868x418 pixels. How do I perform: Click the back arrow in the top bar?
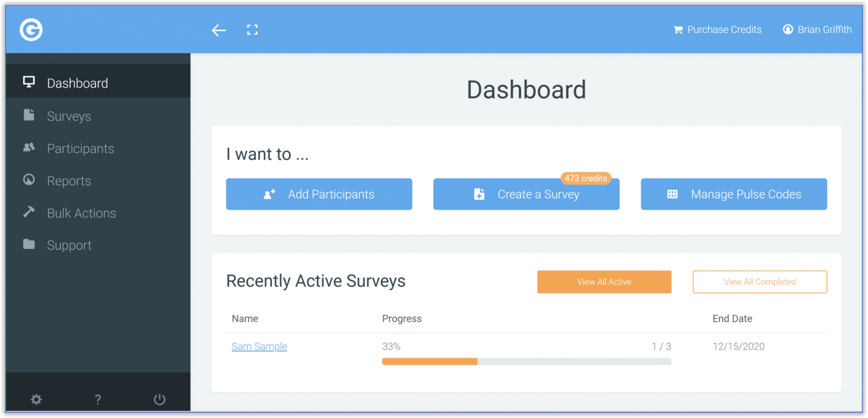tap(219, 30)
